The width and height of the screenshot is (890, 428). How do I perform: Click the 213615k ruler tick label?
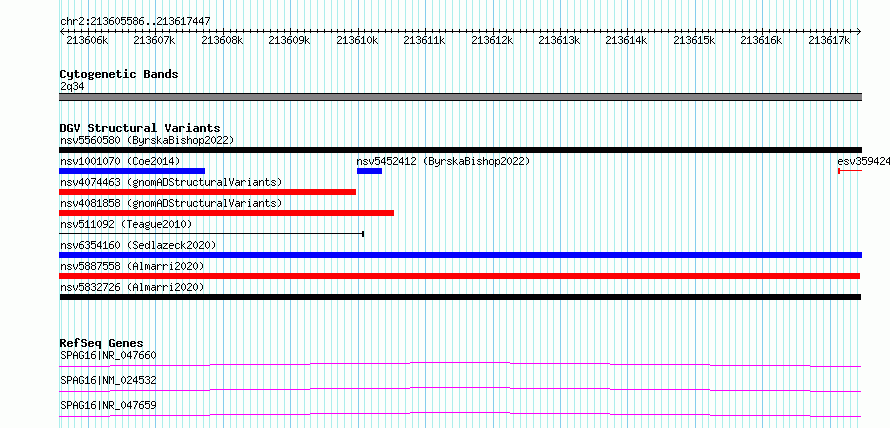coord(695,40)
